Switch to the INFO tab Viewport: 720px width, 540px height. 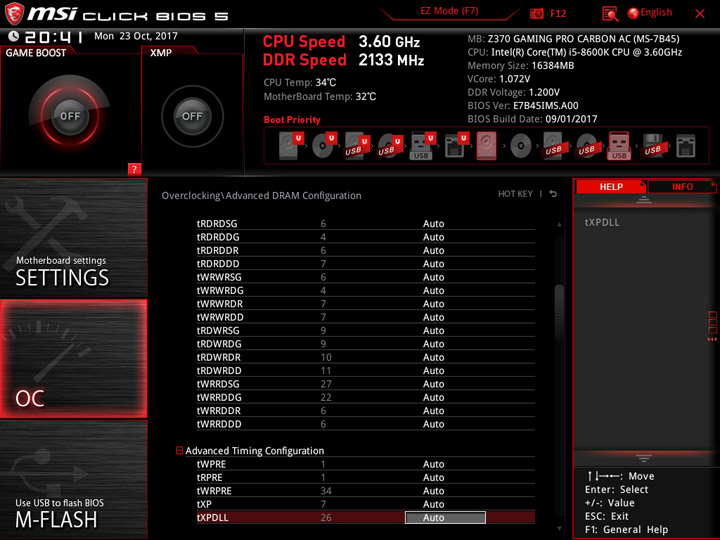(x=682, y=186)
